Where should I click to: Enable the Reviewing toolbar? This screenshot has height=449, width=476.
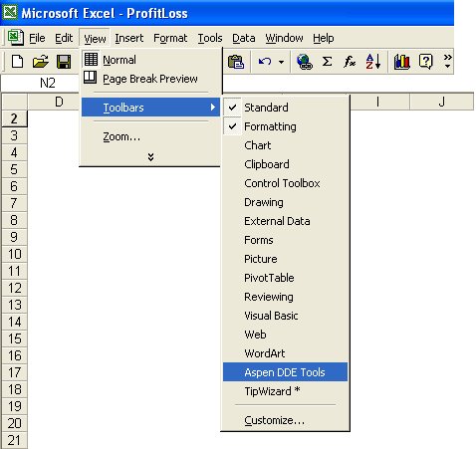(285, 297)
